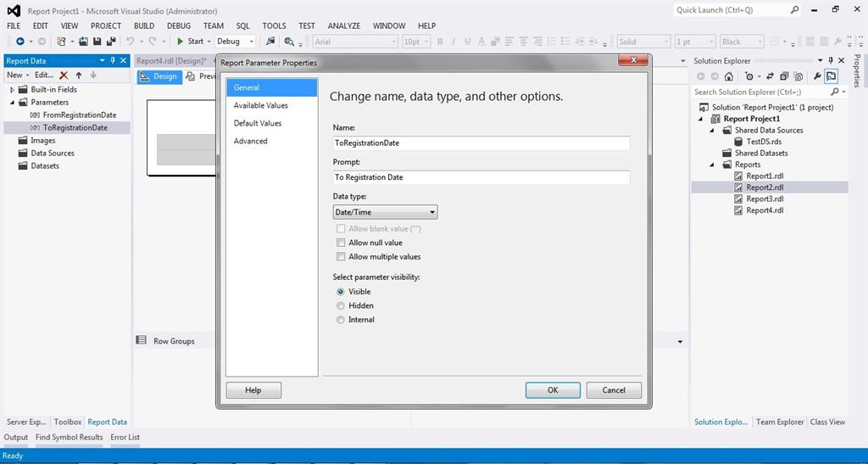Expand the Built-in Fields tree node
This screenshot has height=464, width=868.
point(12,90)
